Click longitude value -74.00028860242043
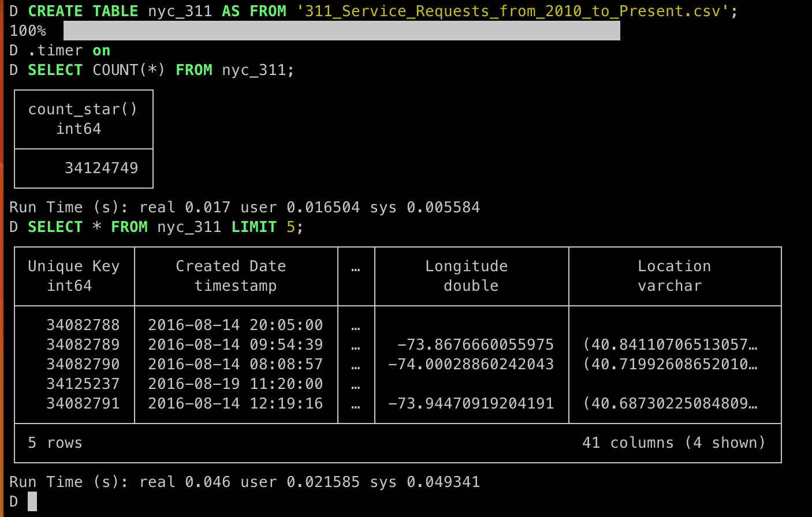Screen dimensions: 812x517 [471, 365]
